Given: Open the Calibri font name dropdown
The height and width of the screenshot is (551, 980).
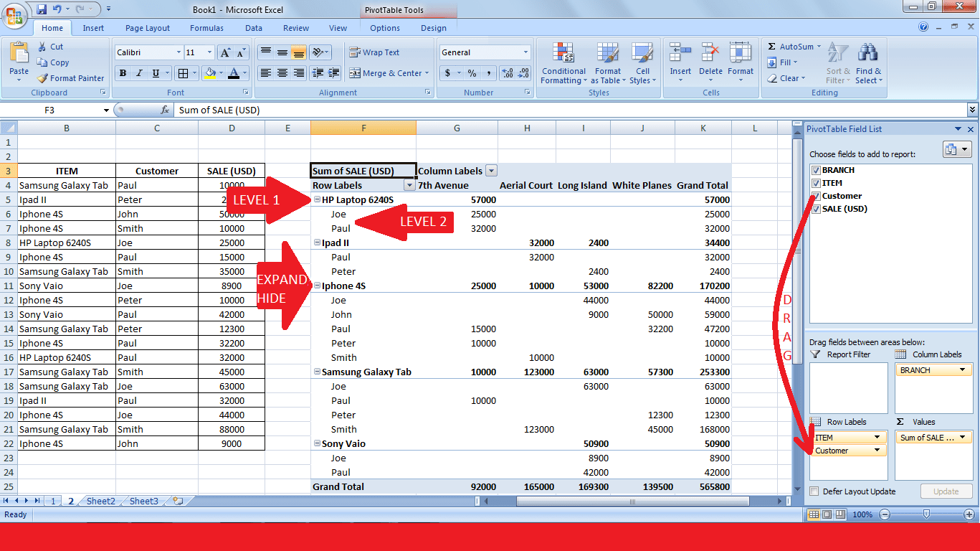Looking at the screenshot, I should pos(179,52).
